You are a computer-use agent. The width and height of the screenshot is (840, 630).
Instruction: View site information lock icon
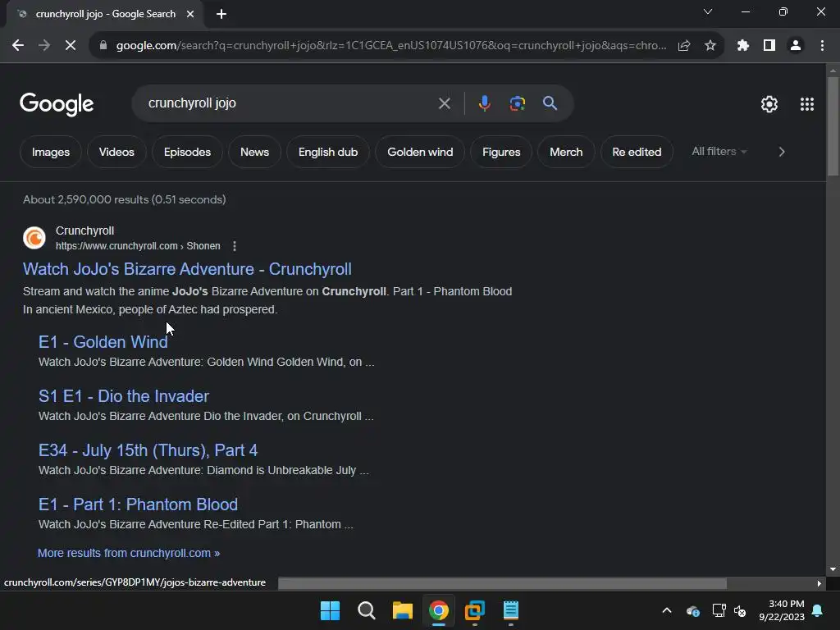(x=103, y=46)
